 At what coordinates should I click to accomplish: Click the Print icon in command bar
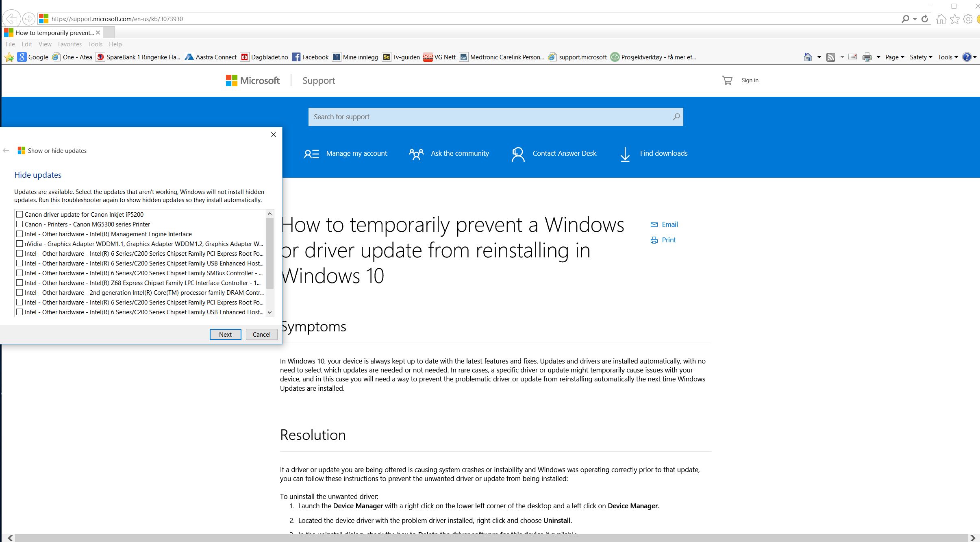867,57
